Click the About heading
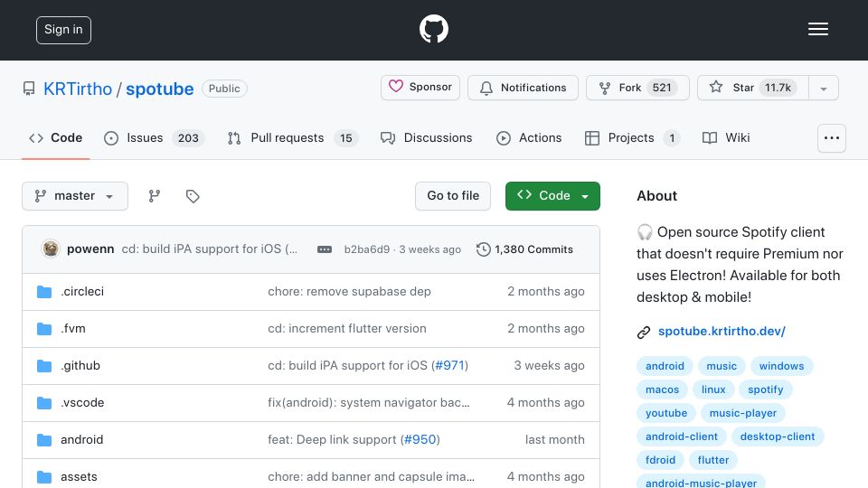868x488 pixels. click(x=656, y=196)
